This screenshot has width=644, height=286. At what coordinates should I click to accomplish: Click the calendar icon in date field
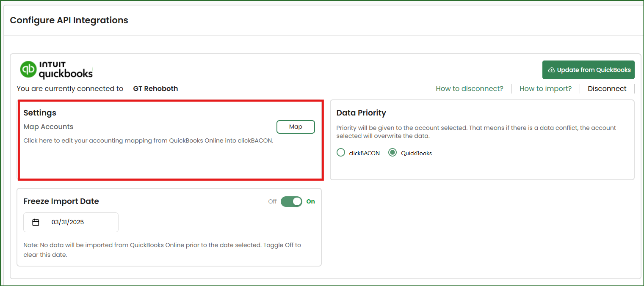click(36, 222)
